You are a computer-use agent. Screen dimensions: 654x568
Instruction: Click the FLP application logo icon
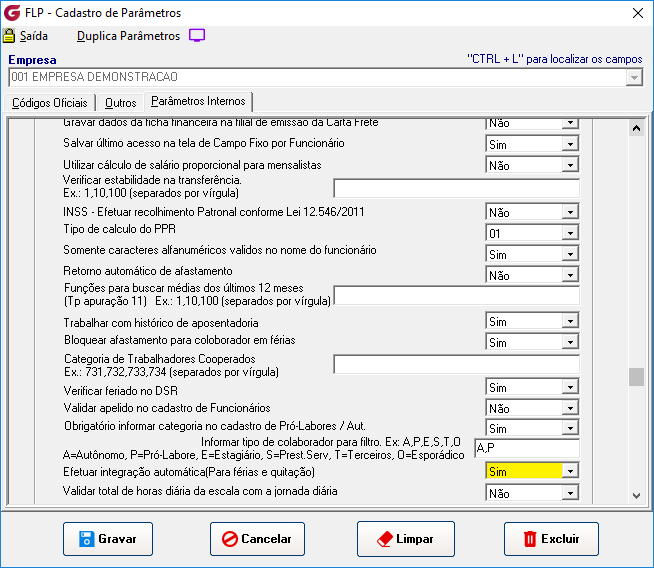(12, 13)
